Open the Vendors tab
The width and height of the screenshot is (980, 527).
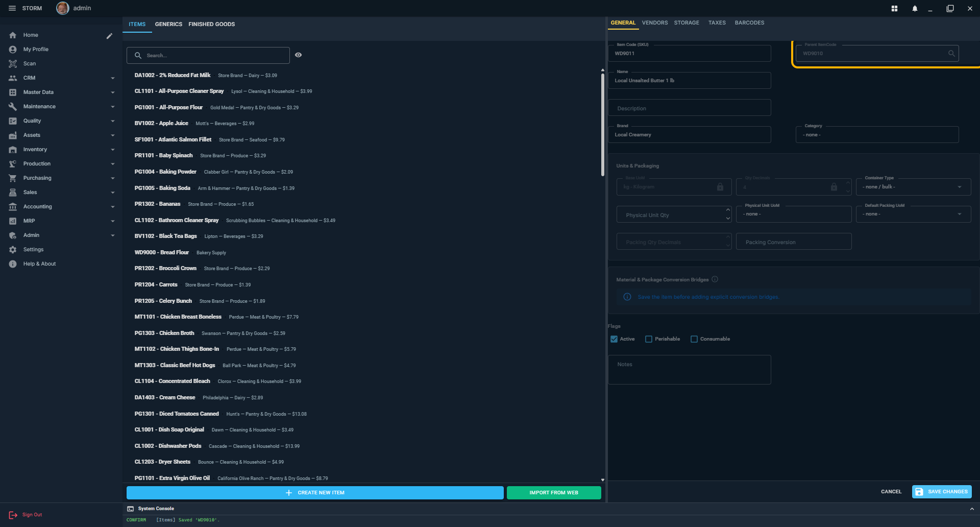[x=655, y=23]
